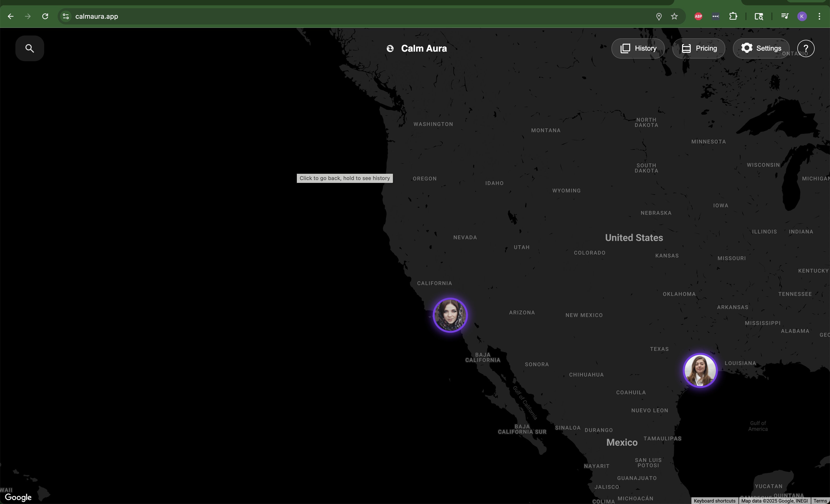
Task: Open the History panel
Action: [638, 48]
